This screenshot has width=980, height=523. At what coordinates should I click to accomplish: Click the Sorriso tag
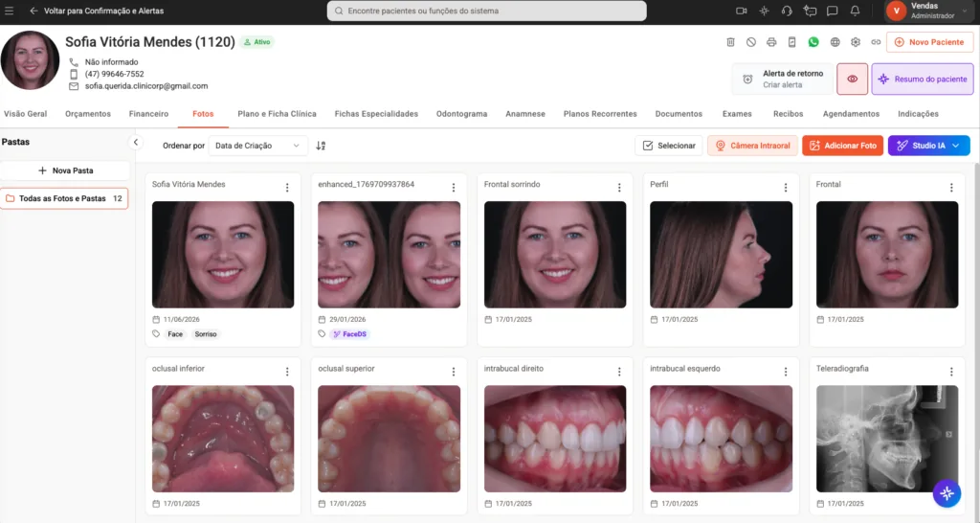[x=206, y=334]
